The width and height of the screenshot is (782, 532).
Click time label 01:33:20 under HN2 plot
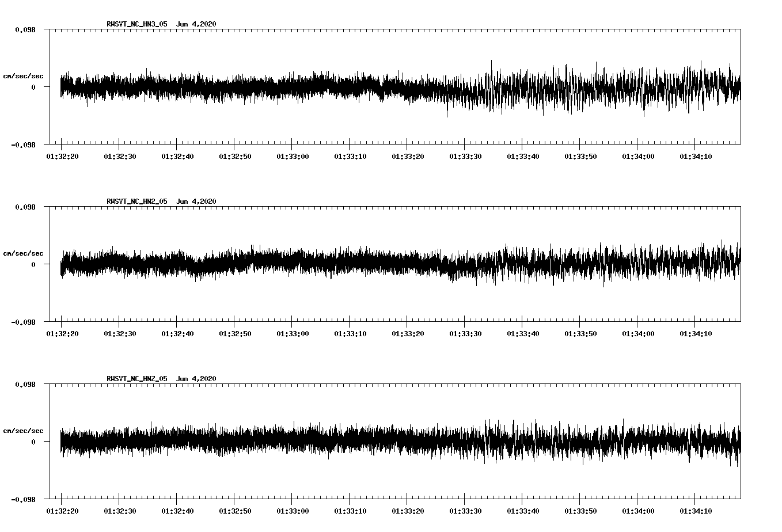[408, 334]
